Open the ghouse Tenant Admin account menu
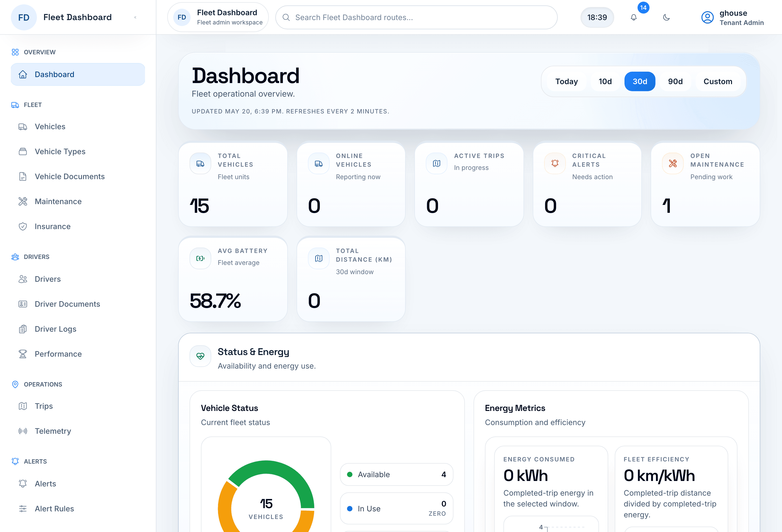The height and width of the screenshot is (532, 782). (733, 17)
